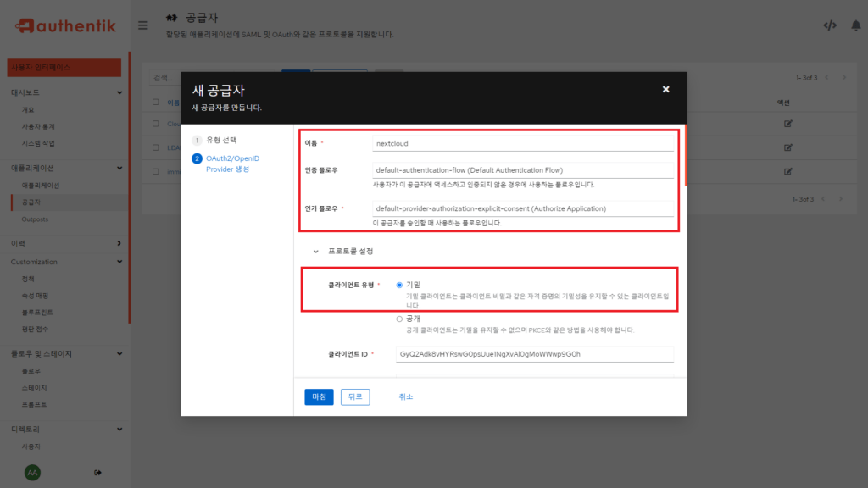This screenshot has width=868, height=488.
Task: Open 스테이지 in the sidebar
Action: tap(34, 388)
